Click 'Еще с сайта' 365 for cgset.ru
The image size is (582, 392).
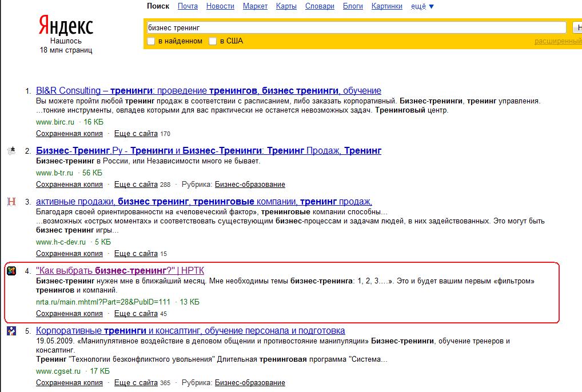click(x=136, y=383)
